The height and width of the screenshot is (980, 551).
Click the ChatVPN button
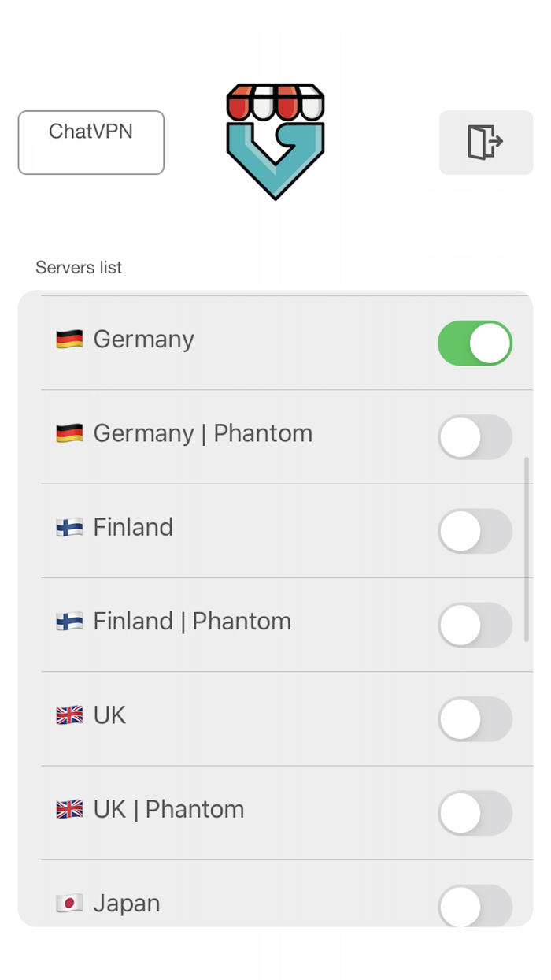tap(91, 142)
